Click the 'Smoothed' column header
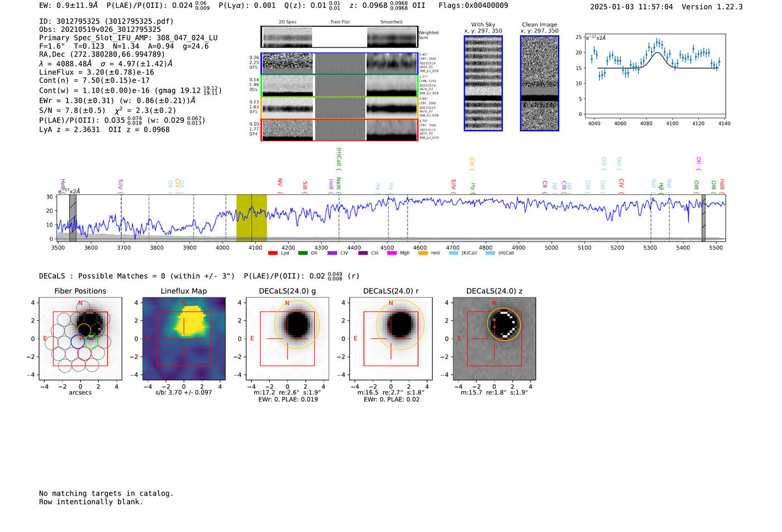782x532 pixels. tap(391, 22)
